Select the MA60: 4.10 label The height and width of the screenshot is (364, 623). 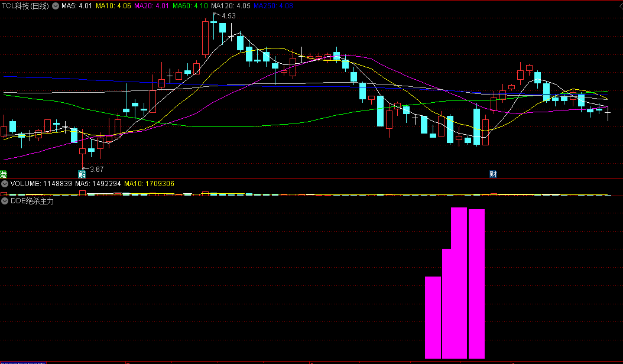[190, 6]
